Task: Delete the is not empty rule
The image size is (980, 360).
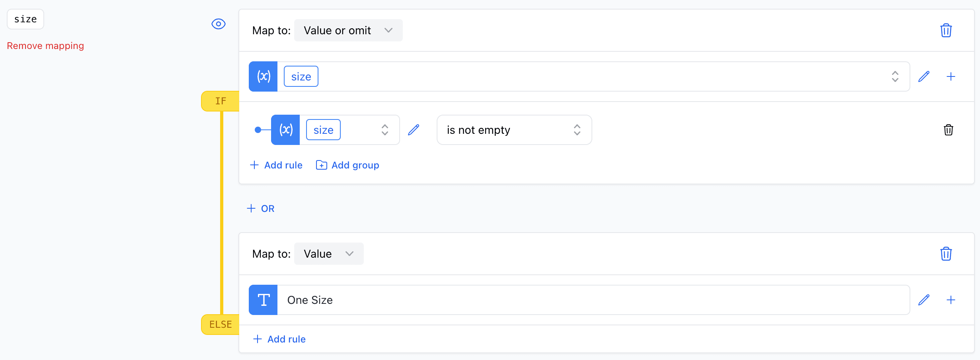Action: [x=949, y=130]
